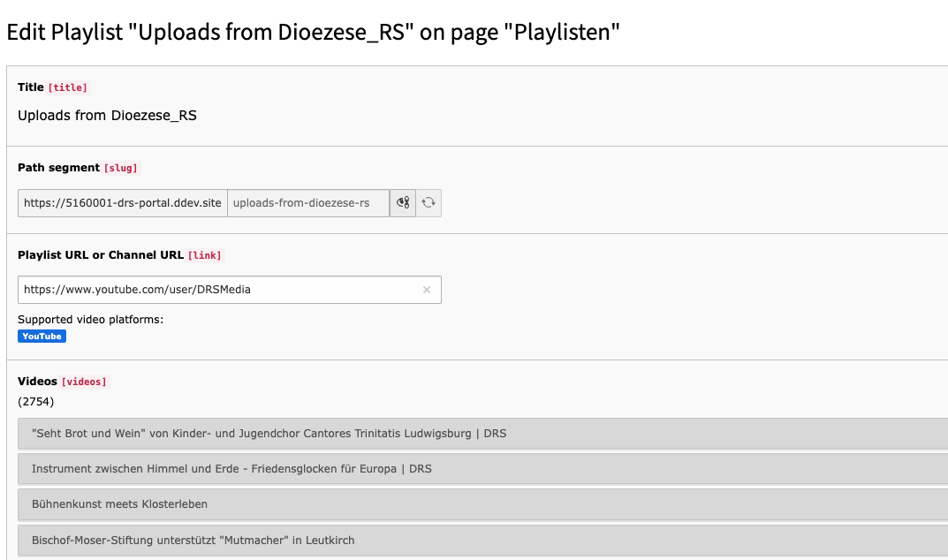This screenshot has width=948, height=560.
Task: Click the "Edit Playlist" page heading
Action: [311, 32]
